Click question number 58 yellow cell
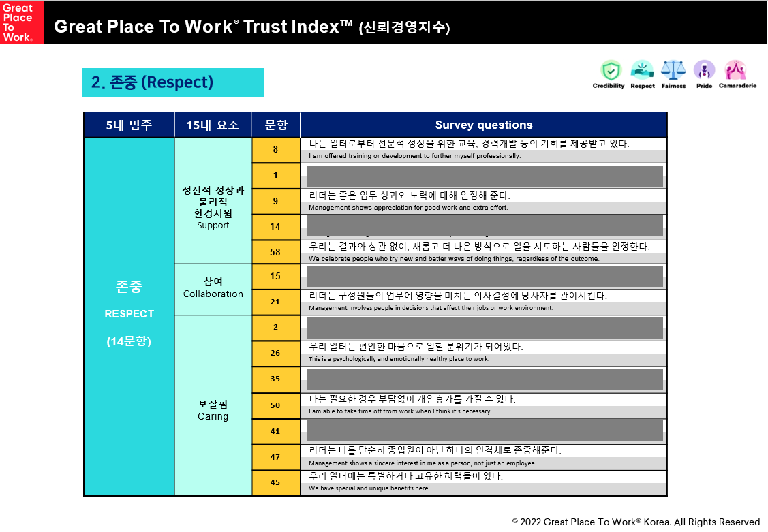768x532 pixels. click(275, 252)
